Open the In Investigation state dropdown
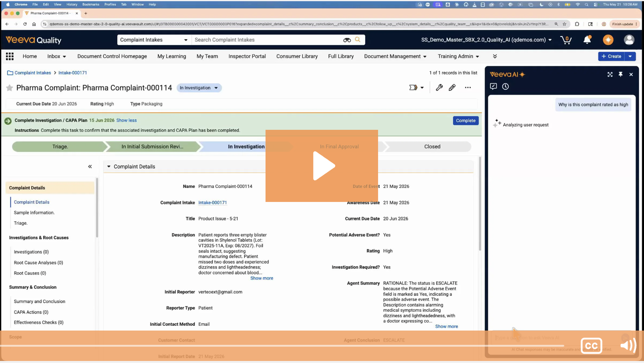Viewport: 644px width, 363px height. point(199,88)
